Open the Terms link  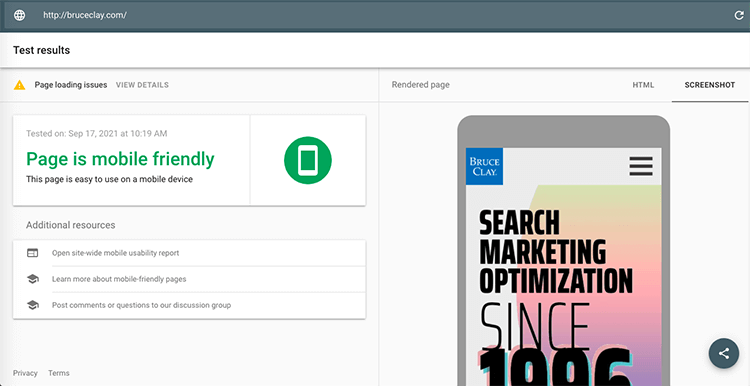[x=59, y=373]
